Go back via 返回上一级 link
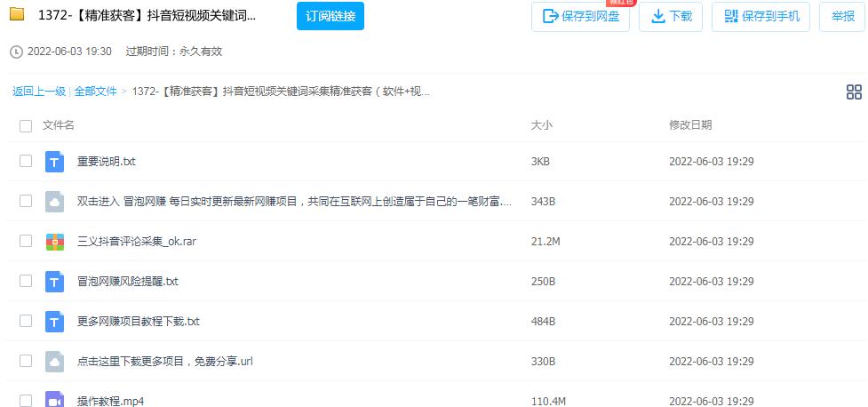The image size is (868, 407). (x=39, y=92)
